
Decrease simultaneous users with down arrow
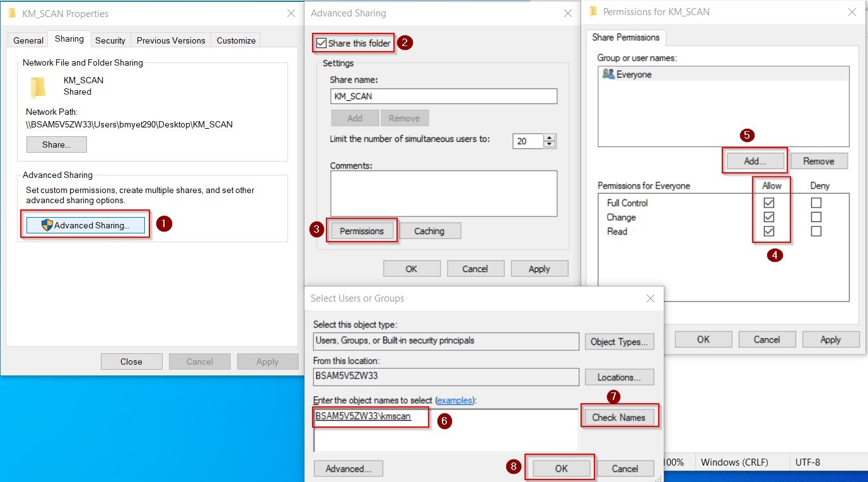click(x=550, y=144)
